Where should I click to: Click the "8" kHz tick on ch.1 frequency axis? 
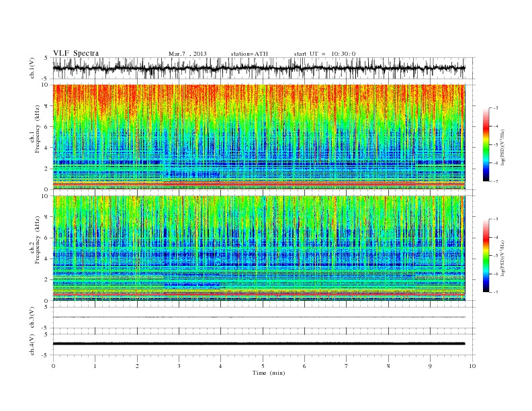point(47,106)
